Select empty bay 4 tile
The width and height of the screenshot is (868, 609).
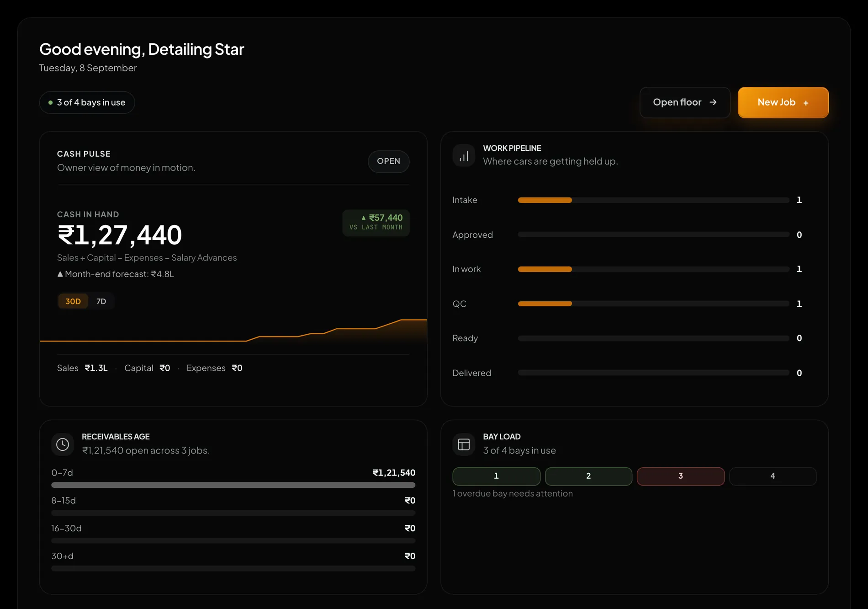coord(773,476)
